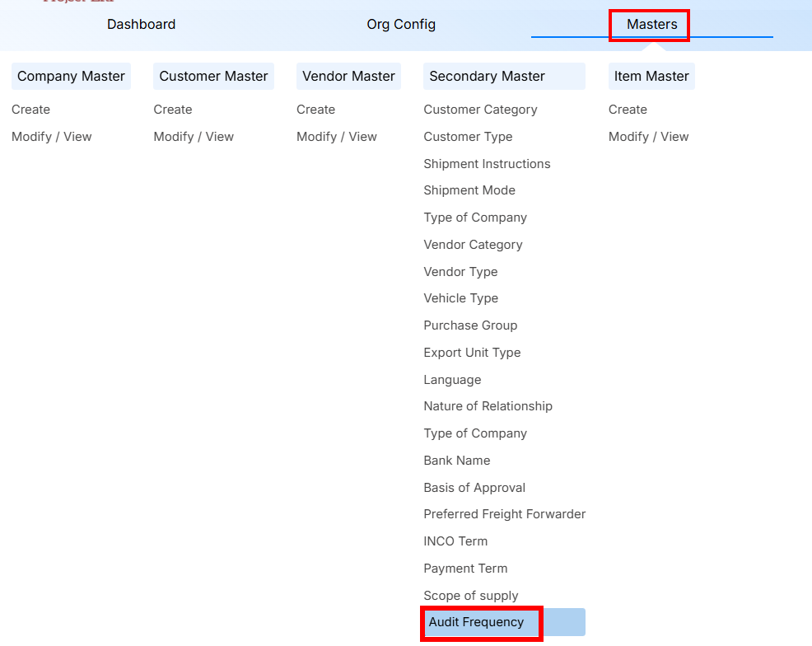Select Create under Company Master
The height and width of the screenshot is (646, 812).
click(30, 109)
